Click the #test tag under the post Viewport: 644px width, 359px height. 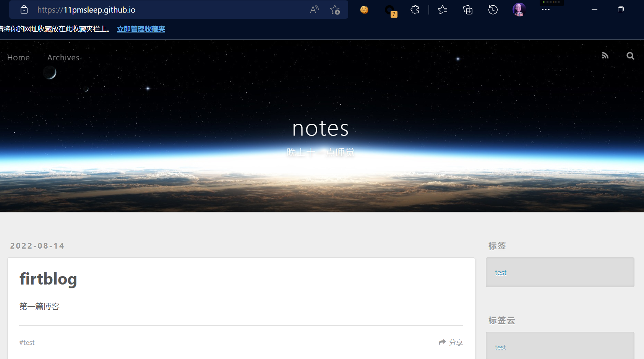[27, 343]
